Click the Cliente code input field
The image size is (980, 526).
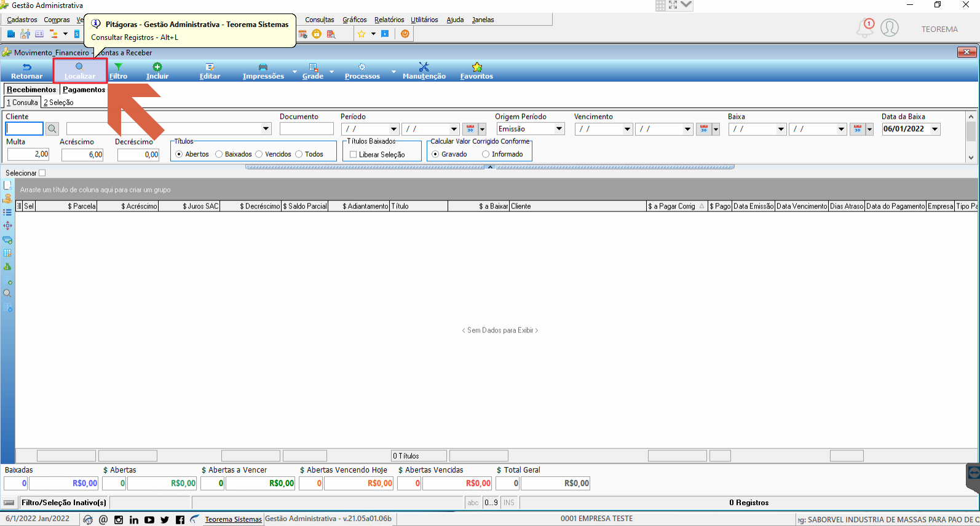[25, 129]
